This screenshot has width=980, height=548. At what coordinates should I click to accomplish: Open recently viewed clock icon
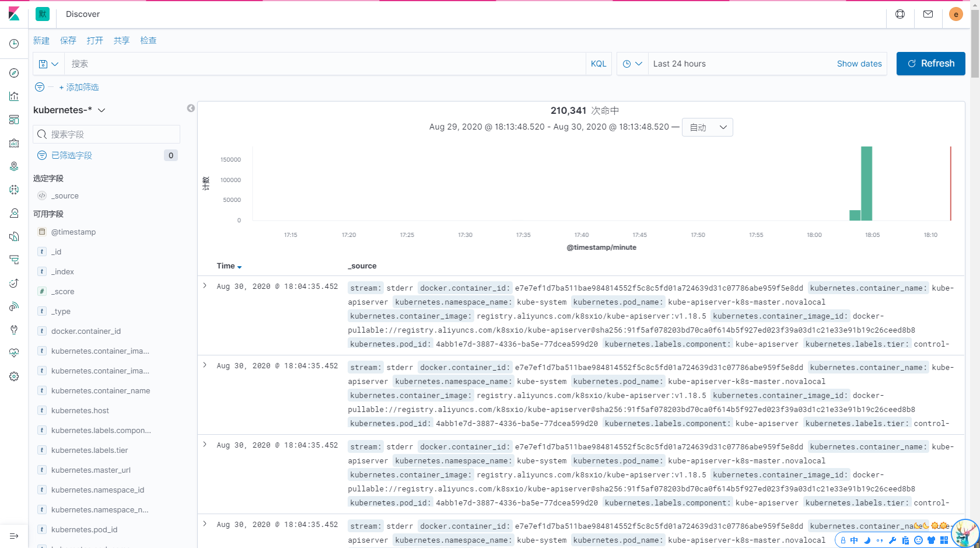14,44
